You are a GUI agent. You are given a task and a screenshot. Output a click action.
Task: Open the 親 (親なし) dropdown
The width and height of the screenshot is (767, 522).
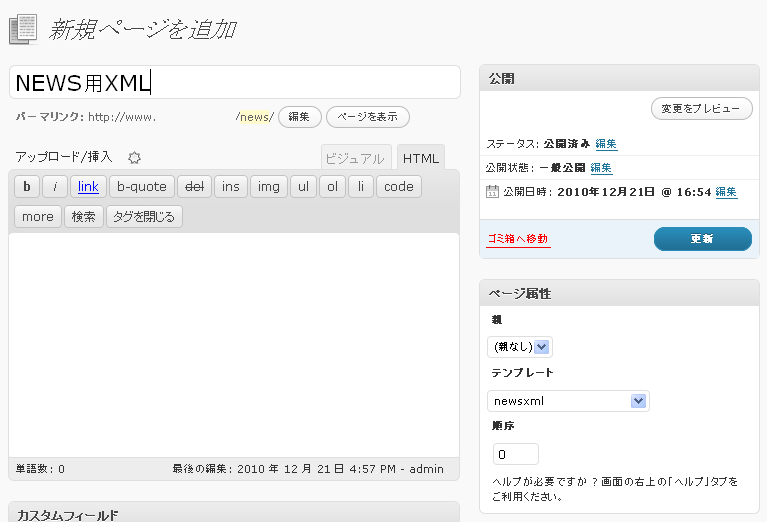[x=519, y=347]
